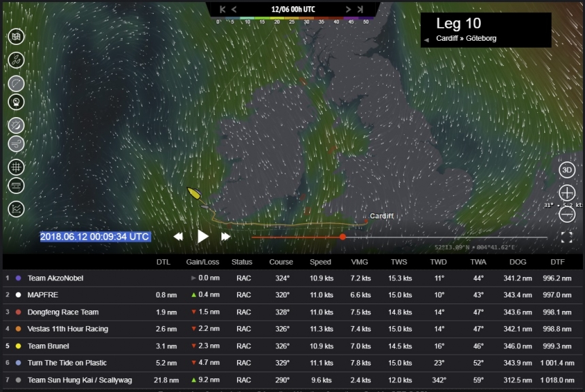
Task: Click Team Brunel 14.5 kts TWS value
Action: pyautogui.click(x=400, y=346)
